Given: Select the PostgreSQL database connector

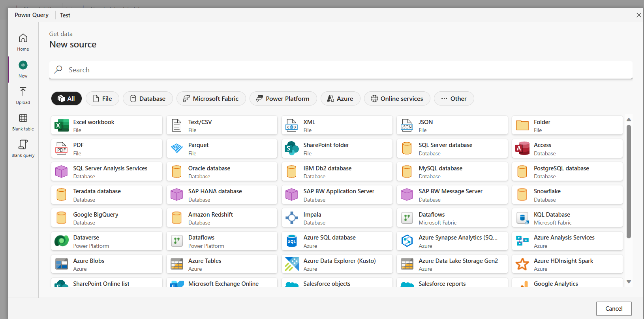Looking at the screenshot, I should point(567,172).
